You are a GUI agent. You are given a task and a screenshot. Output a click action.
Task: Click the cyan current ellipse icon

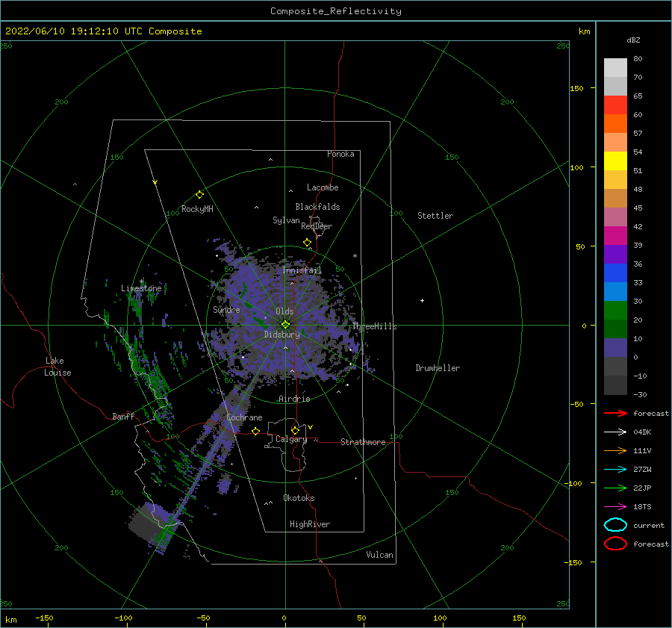(x=615, y=525)
